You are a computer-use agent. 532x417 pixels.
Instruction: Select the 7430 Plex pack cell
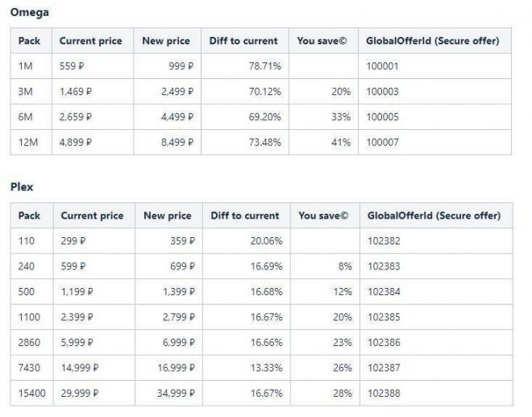[x=32, y=368]
